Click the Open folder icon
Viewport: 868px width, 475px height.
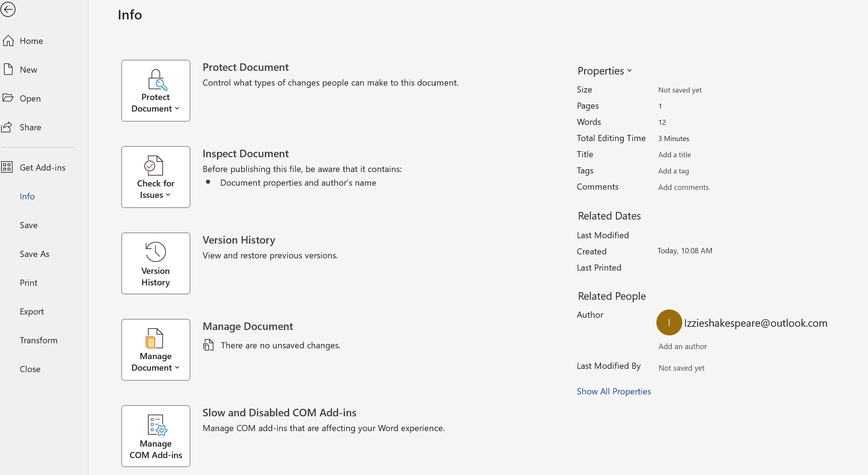pyautogui.click(x=8, y=98)
